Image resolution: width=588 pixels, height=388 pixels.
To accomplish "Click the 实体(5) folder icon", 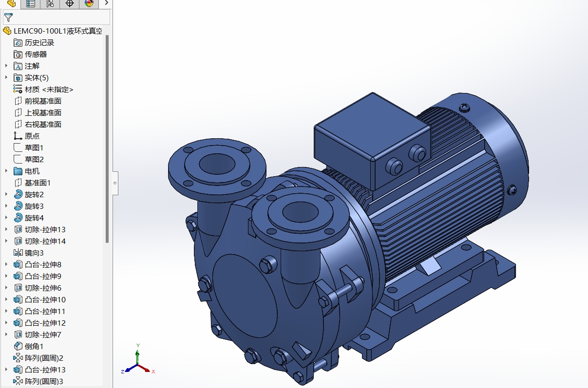I will click(x=18, y=77).
